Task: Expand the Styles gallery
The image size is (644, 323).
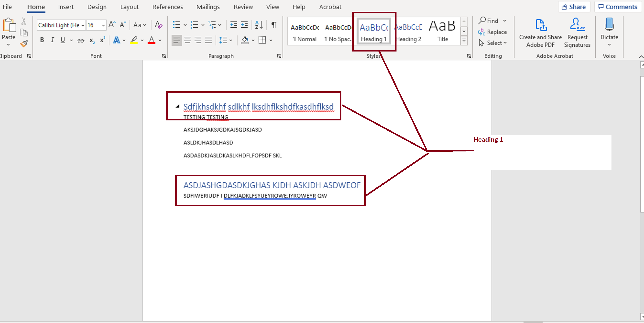Action: click(464, 40)
